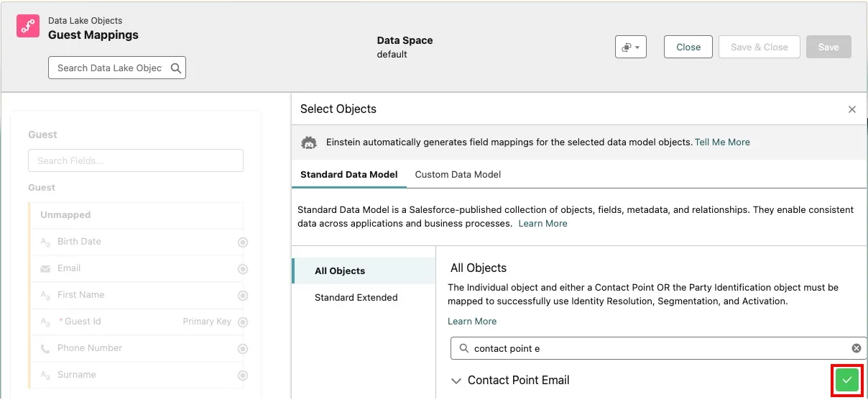The width and height of the screenshot is (868, 400).
Task: Collapse the Contact Point Email section
Action: click(456, 381)
